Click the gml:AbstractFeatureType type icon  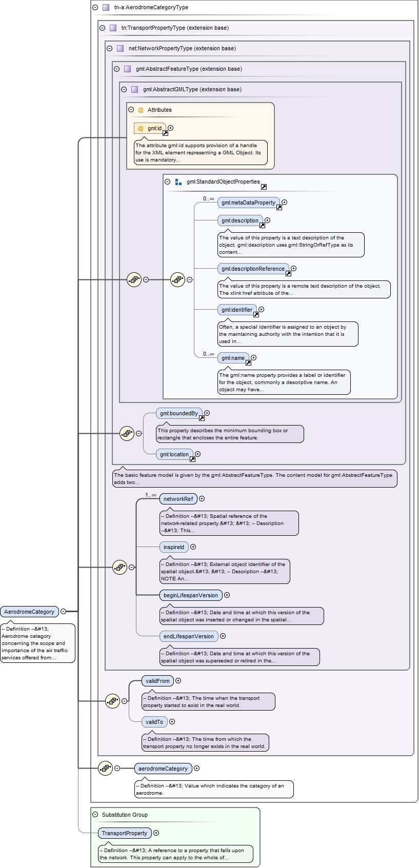click(x=127, y=69)
